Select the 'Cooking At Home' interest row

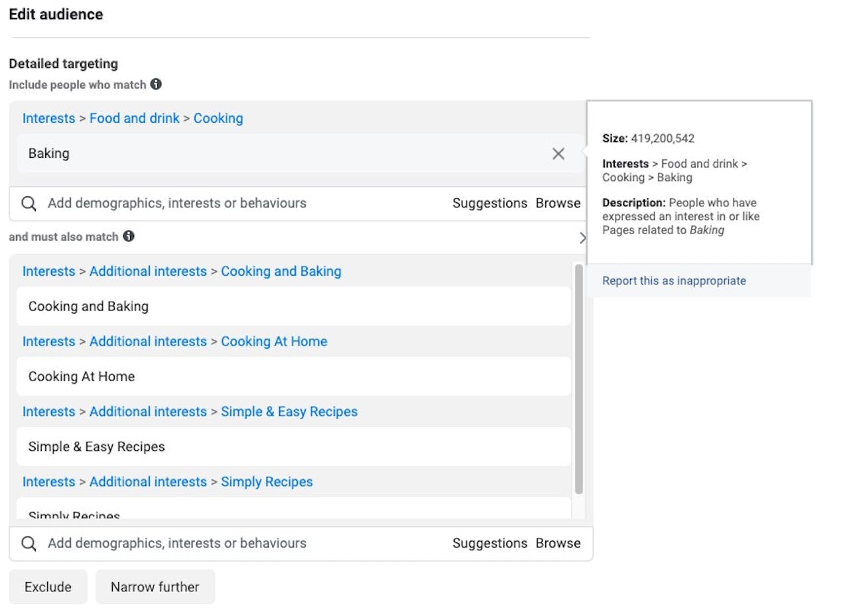click(x=294, y=377)
